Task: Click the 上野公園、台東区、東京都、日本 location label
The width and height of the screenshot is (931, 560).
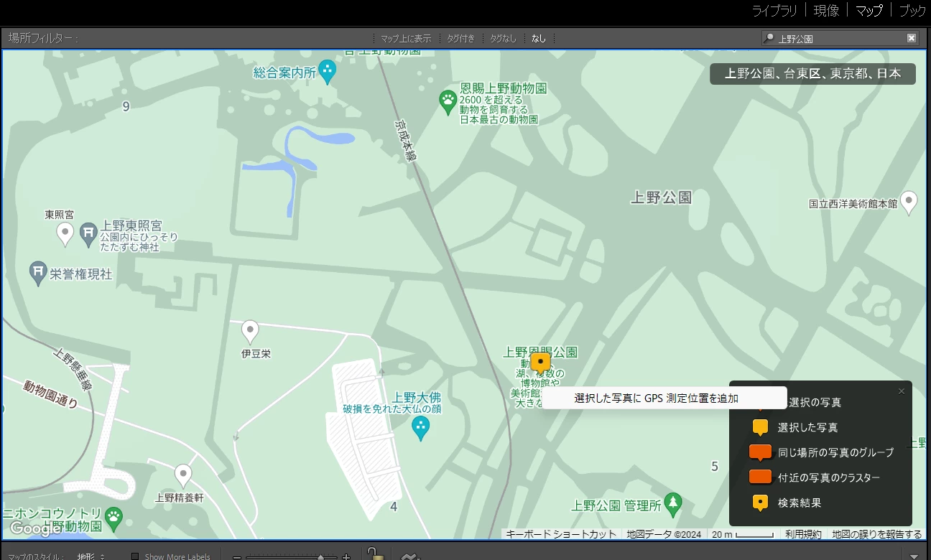Action: [x=812, y=74]
